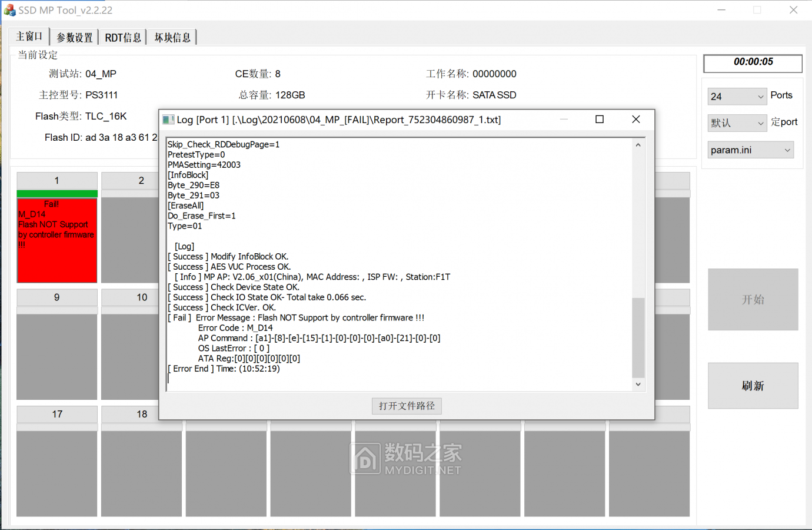Click port 18 header button
This screenshot has width=812, height=530.
coord(141,414)
